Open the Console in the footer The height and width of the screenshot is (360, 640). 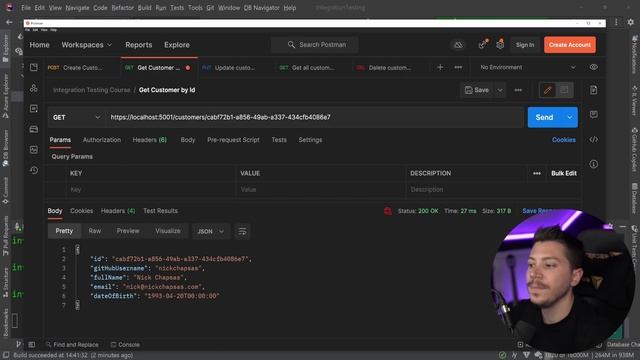(x=125, y=344)
